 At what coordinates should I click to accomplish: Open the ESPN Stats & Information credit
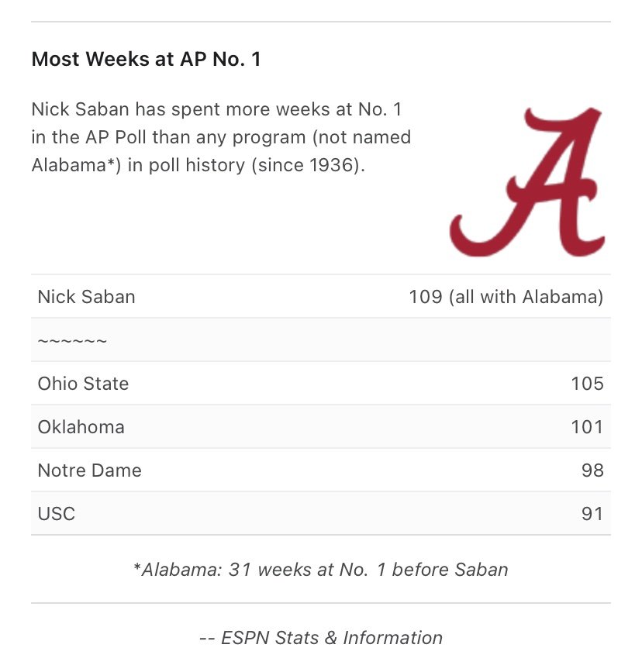(321, 638)
